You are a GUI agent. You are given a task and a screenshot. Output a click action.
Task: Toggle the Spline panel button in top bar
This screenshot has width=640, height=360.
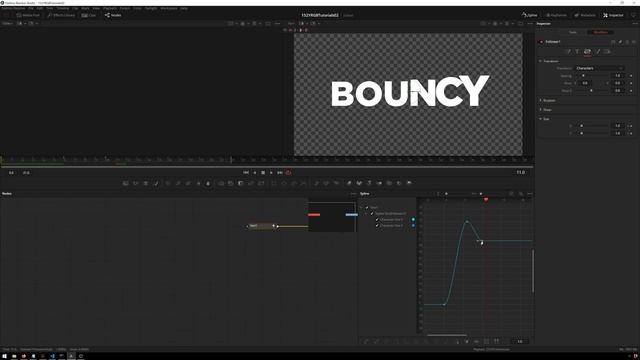tap(529, 15)
